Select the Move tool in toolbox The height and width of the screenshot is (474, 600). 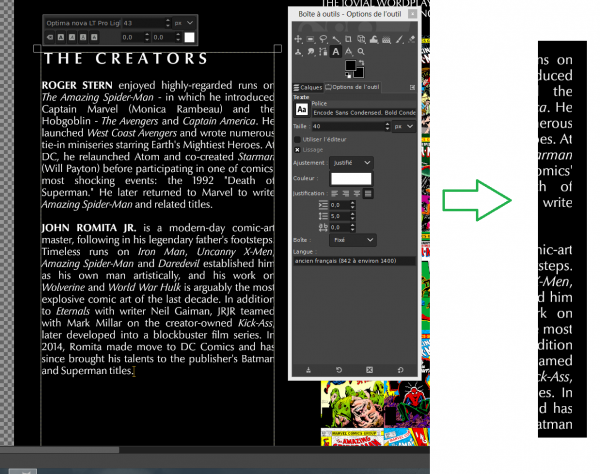coord(298,39)
